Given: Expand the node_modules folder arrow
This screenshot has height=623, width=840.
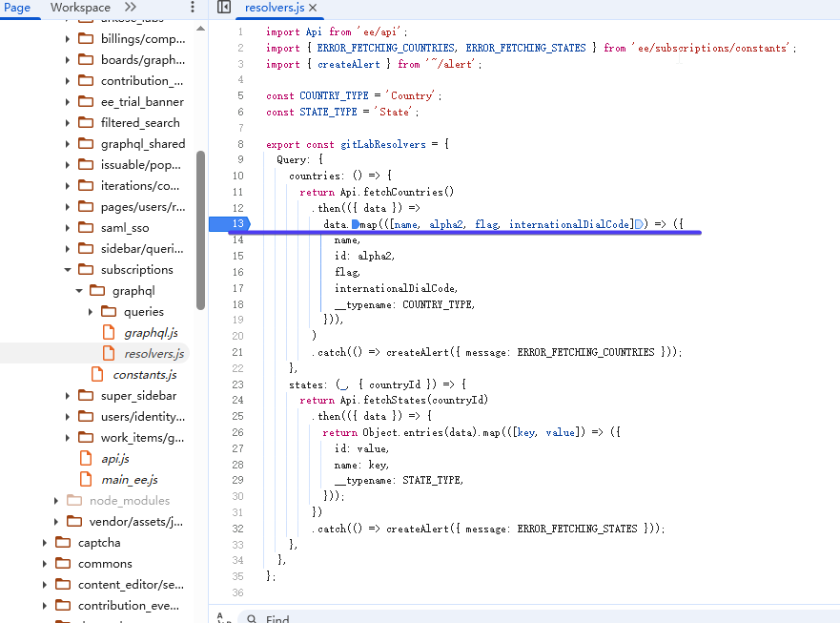Looking at the screenshot, I should click(x=55, y=500).
